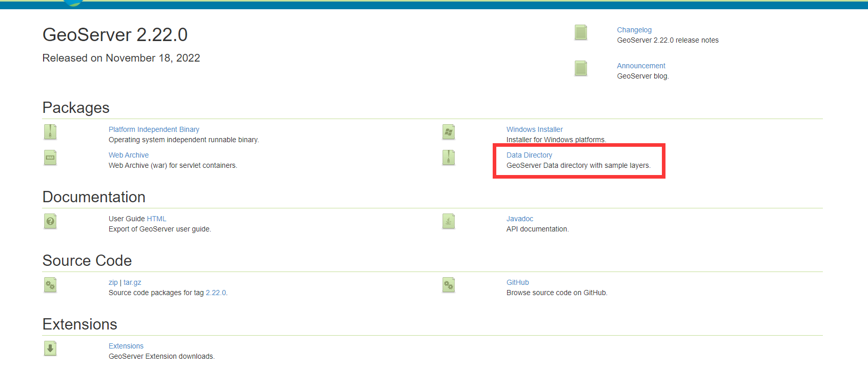Click the Announcement document icon

(x=580, y=68)
